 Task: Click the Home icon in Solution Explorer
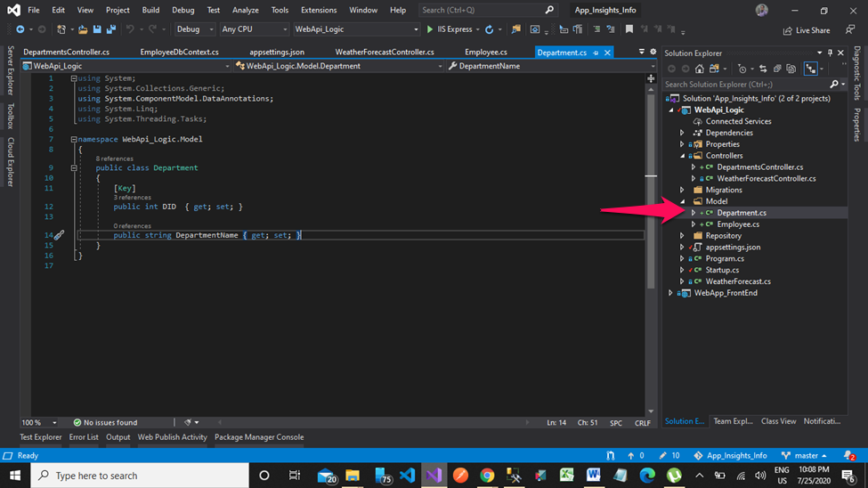coord(700,69)
